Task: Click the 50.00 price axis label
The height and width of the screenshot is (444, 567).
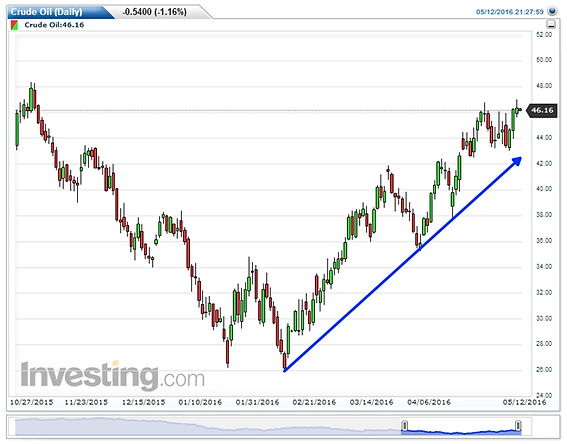Action: [544, 60]
